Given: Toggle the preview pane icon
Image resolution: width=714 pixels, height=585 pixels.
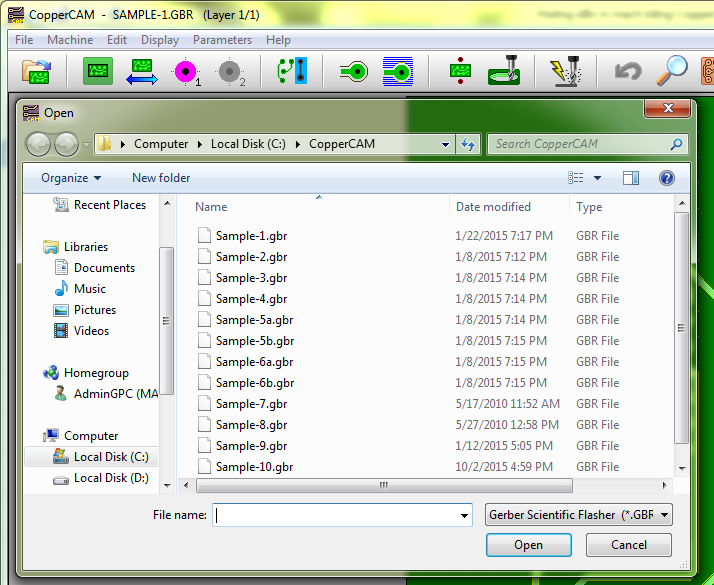Looking at the screenshot, I should [x=631, y=178].
